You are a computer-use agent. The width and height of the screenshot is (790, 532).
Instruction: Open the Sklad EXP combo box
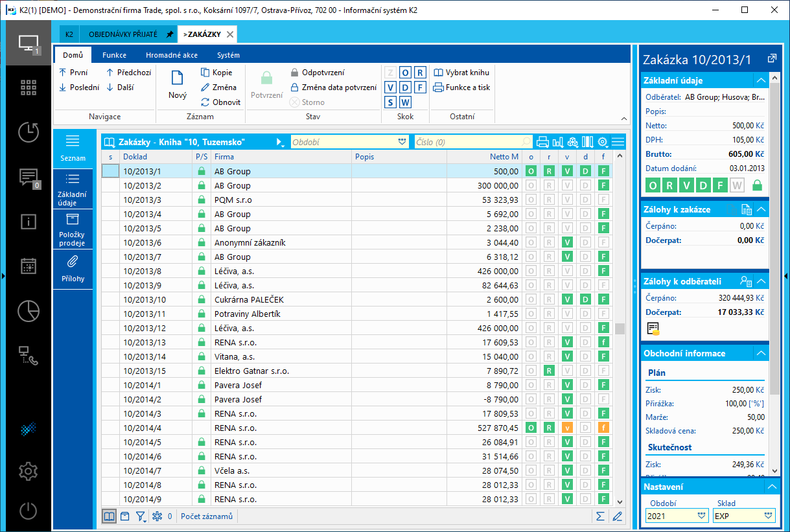[743, 516]
